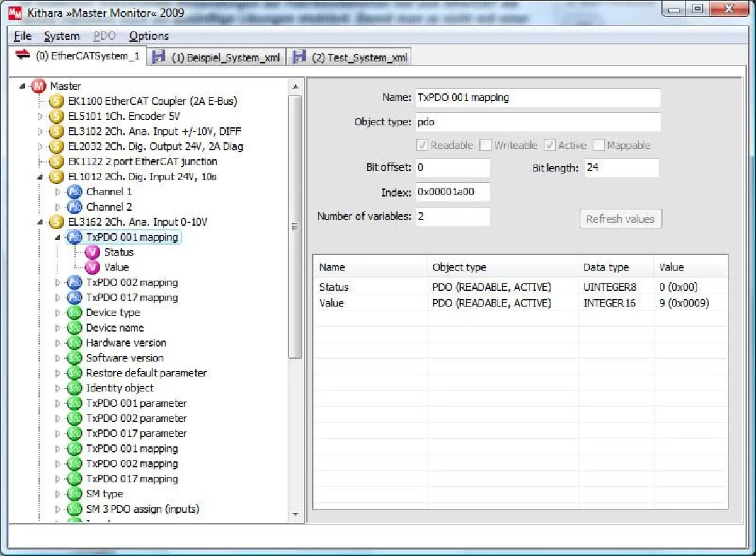The height and width of the screenshot is (556, 756).
Task: Click the red Master node icon
Action: pyautogui.click(x=39, y=86)
